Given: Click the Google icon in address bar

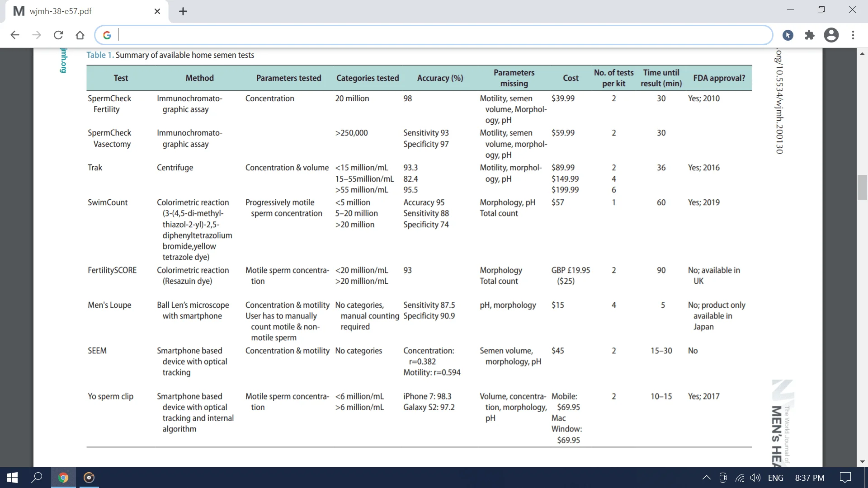Looking at the screenshot, I should [107, 35].
